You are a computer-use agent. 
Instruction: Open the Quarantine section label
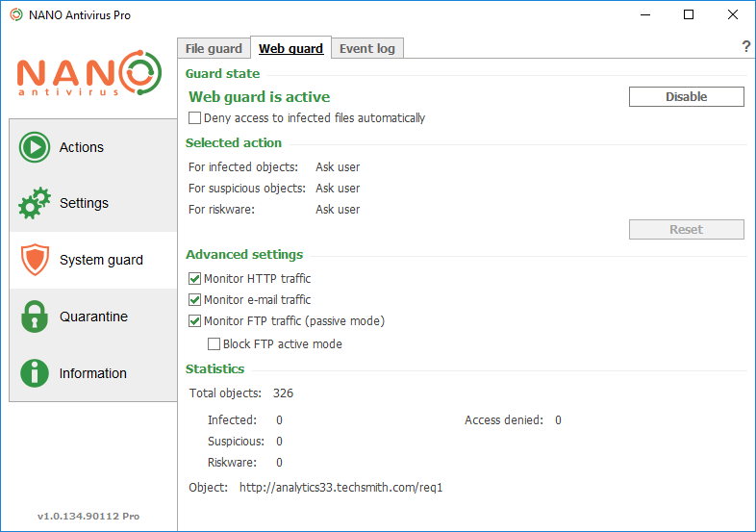tap(93, 317)
